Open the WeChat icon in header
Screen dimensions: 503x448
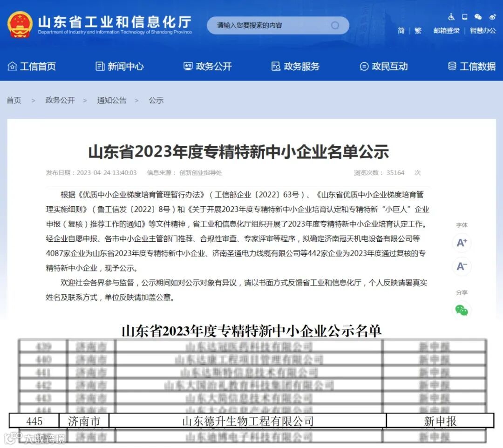coord(478,17)
